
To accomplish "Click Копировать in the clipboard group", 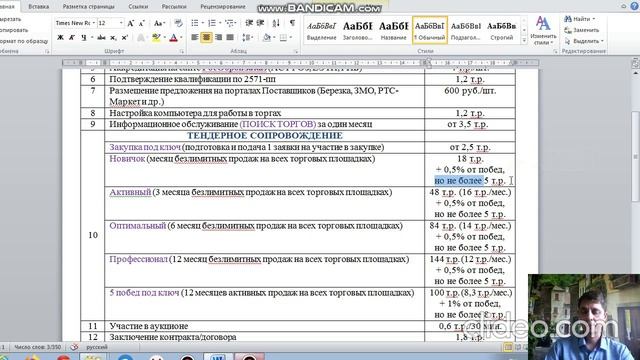I will tap(13, 30).
